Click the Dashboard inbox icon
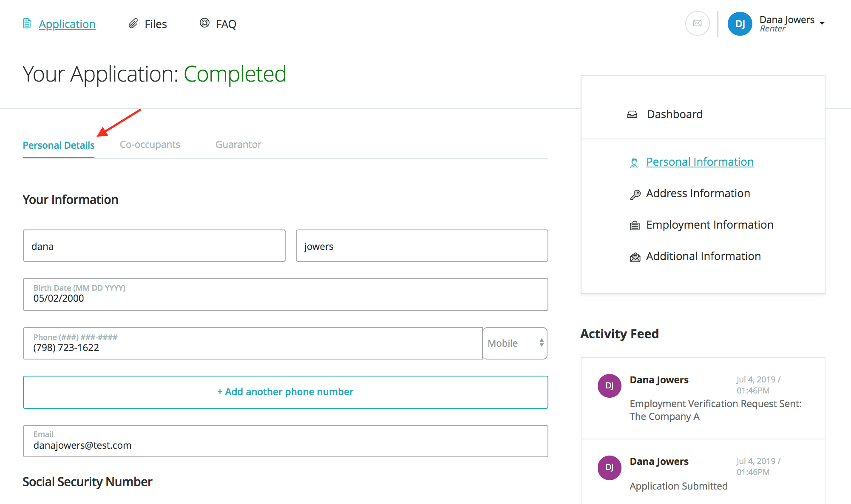The height and width of the screenshot is (504, 851). tap(632, 114)
